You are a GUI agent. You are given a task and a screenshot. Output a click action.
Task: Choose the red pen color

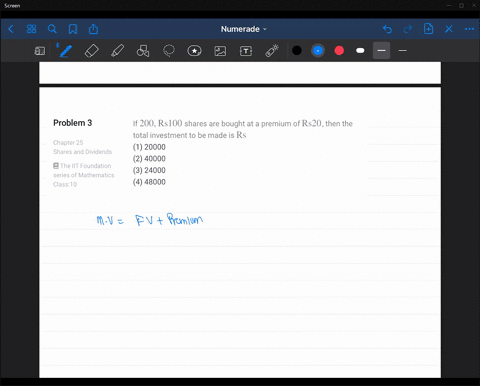pyautogui.click(x=339, y=51)
